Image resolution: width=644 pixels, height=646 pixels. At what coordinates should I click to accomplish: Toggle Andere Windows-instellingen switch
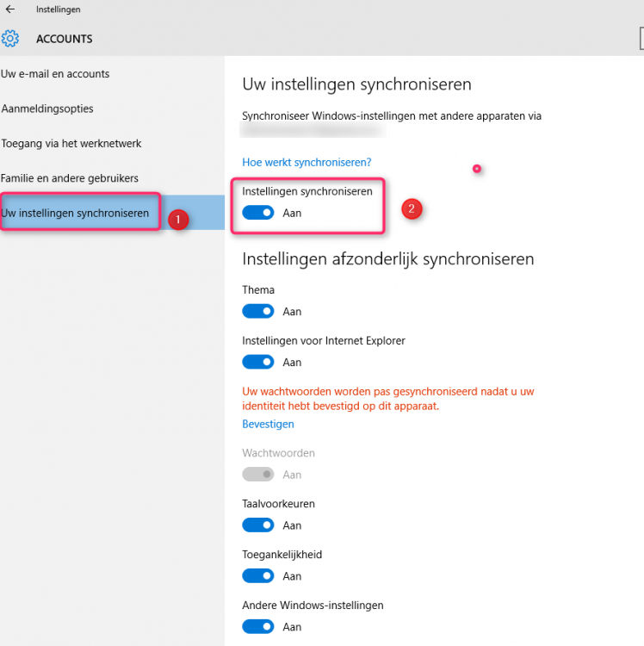pos(258,627)
